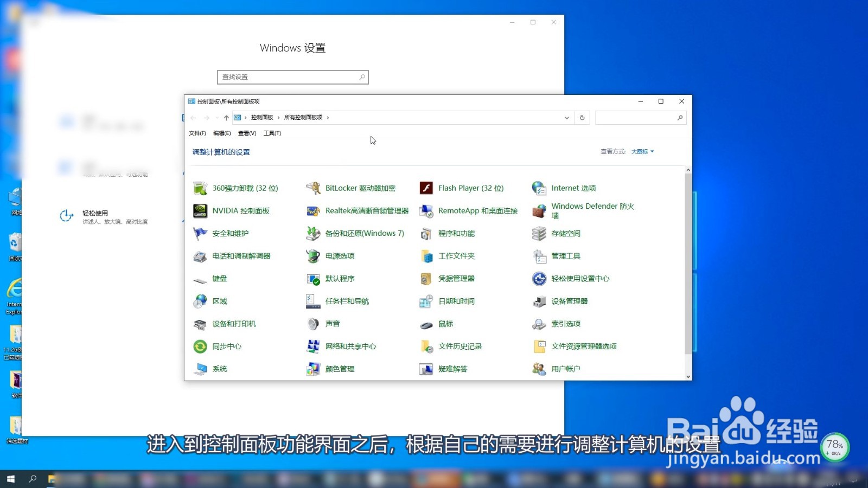Click the refresh button in address bar
The width and height of the screenshot is (868, 488).
tap(582, 118)
